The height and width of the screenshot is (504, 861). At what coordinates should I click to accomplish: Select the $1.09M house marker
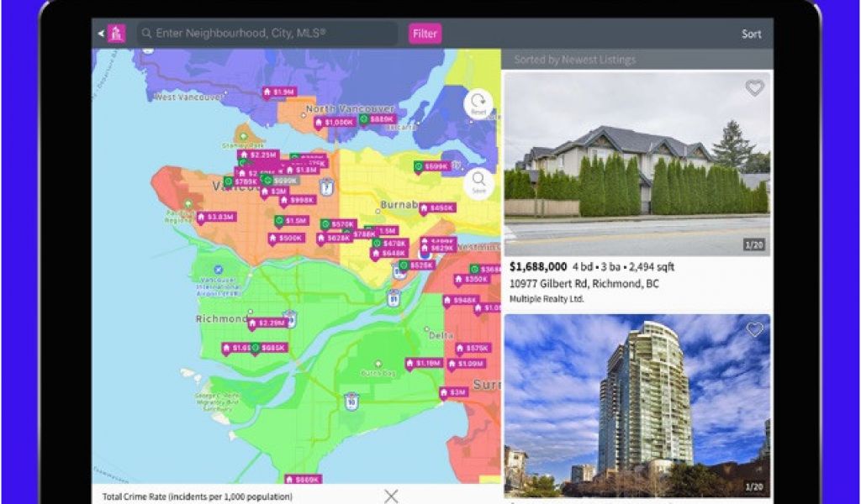coord(467,365)
